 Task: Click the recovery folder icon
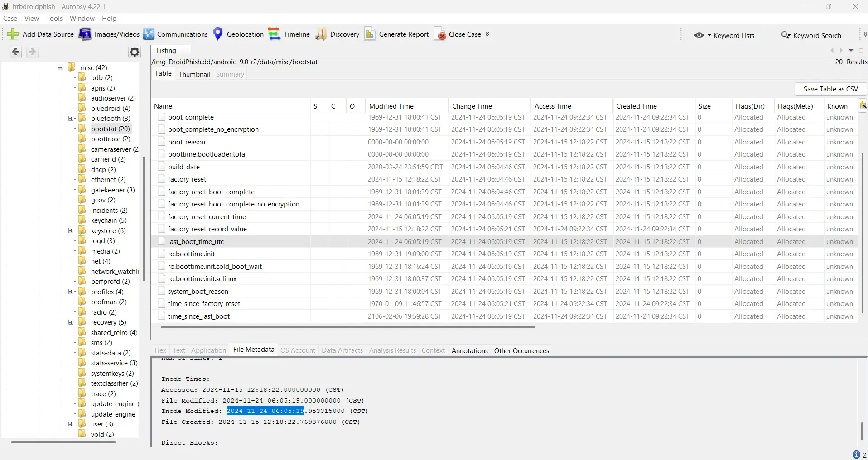[x=82, y=322]
